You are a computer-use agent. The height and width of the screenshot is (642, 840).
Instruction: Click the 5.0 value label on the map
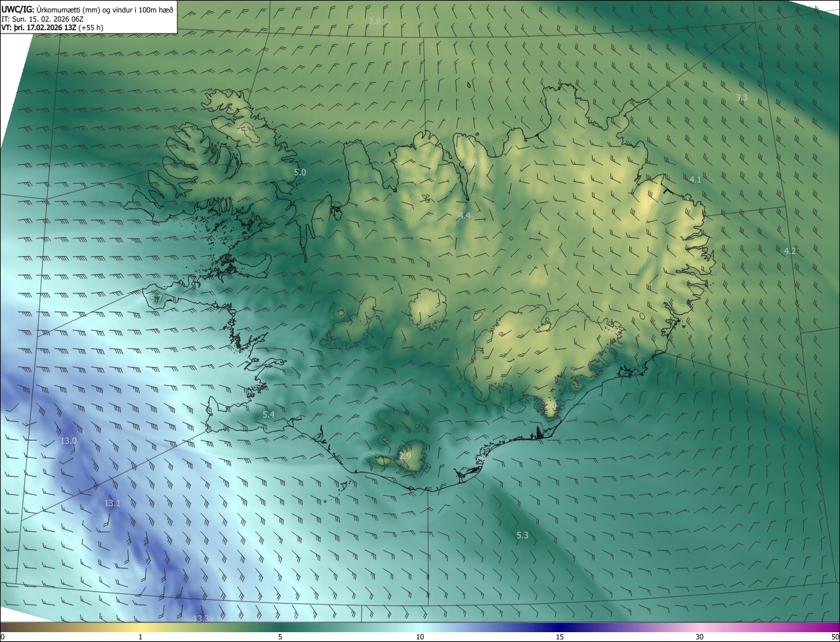tap(300, 172)
